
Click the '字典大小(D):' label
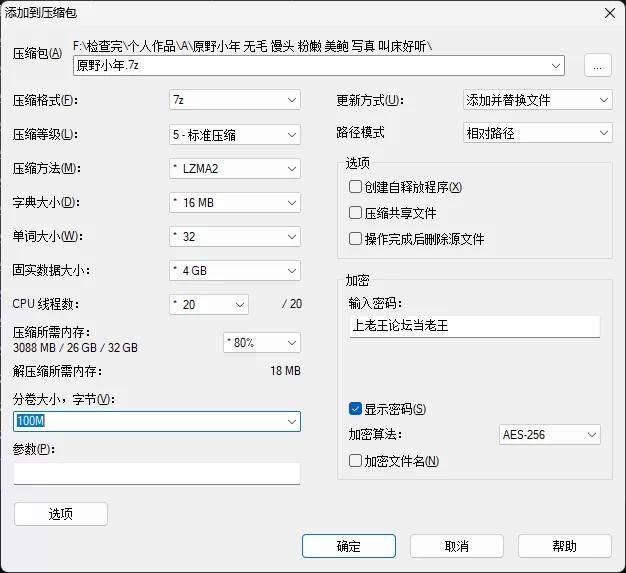[46, 202]
